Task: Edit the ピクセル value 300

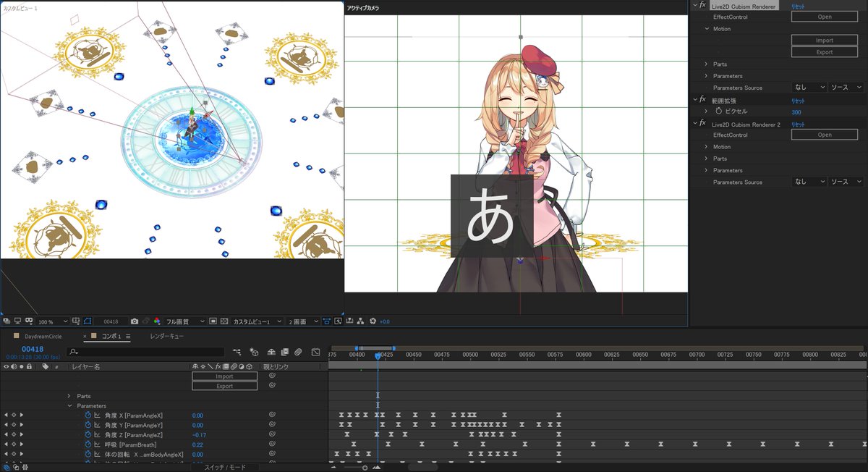Action: (796, 112)
